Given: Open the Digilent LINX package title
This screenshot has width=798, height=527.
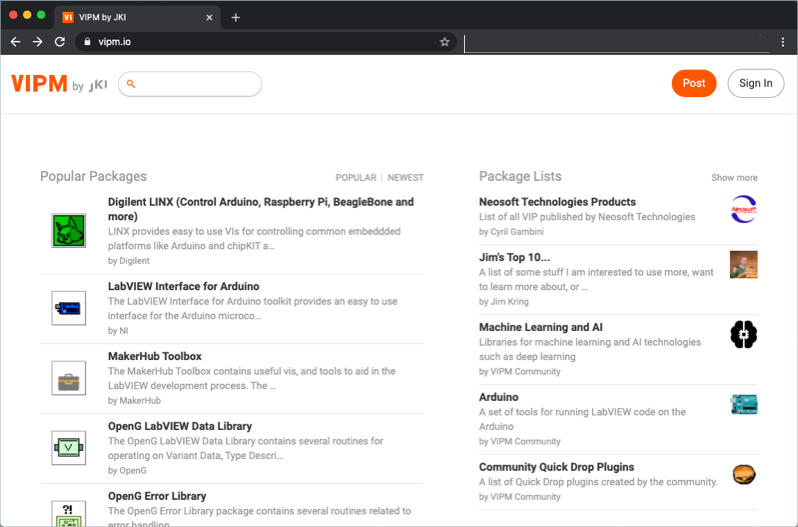Looking at the screenshot, I should 261,209.
